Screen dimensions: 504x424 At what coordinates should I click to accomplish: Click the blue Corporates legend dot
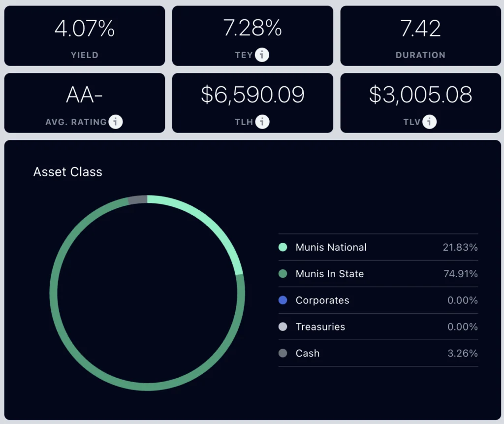(x=283, y=300)
